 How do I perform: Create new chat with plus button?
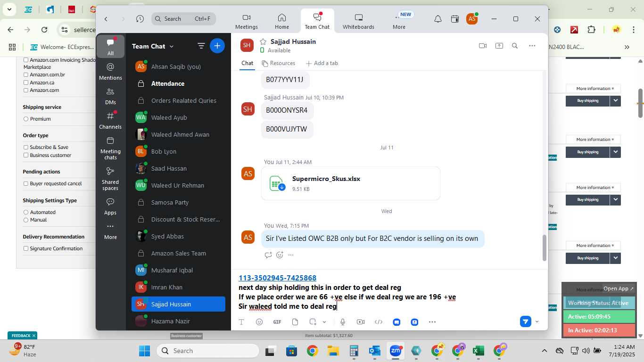pyautogui.click(x=217, y=46)
